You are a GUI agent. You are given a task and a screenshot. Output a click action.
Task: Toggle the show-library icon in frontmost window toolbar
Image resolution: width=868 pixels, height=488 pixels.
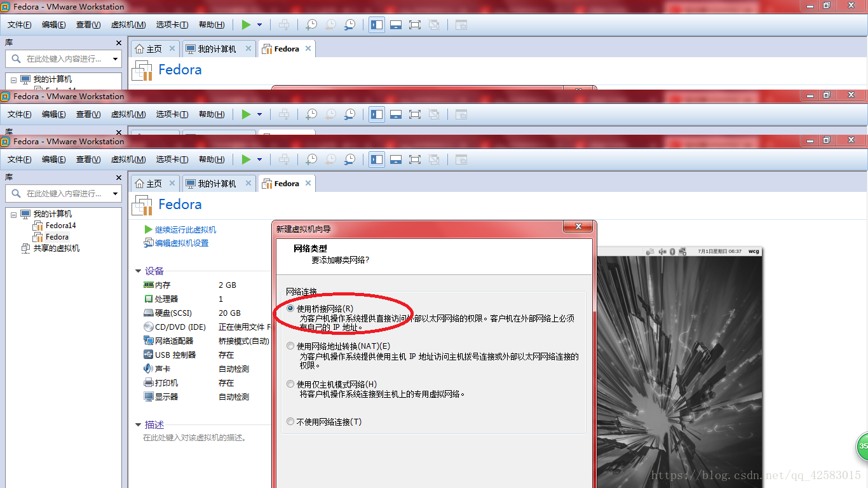pos(377,159)
